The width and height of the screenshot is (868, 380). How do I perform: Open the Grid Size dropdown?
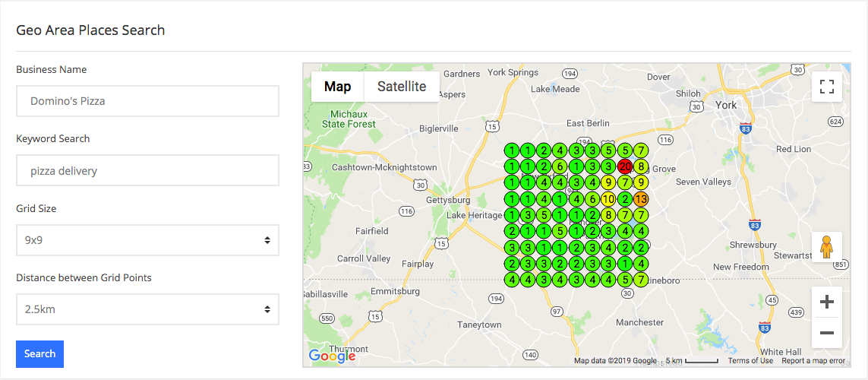click(x=147, y=240)
